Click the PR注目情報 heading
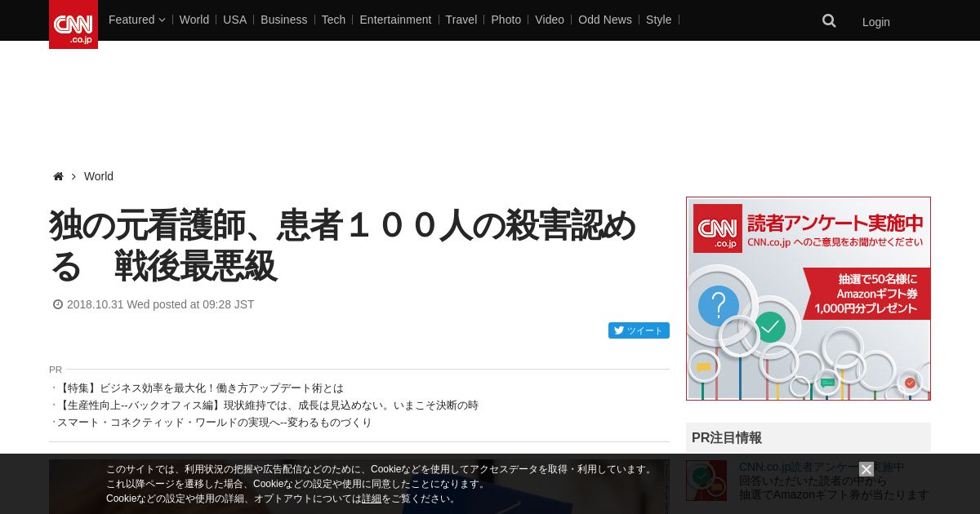The width and height of the screenshot is (980, 514). (x=727, y=437)
